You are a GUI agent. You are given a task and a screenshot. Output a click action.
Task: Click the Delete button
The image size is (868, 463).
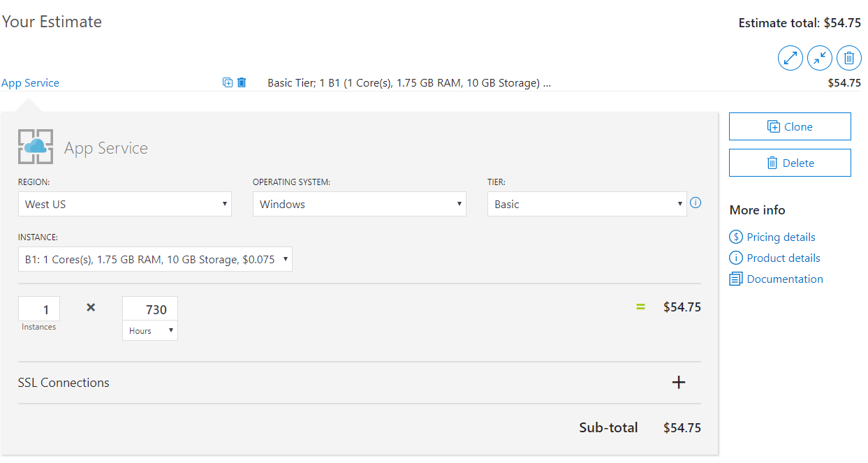tap(790, 163)
